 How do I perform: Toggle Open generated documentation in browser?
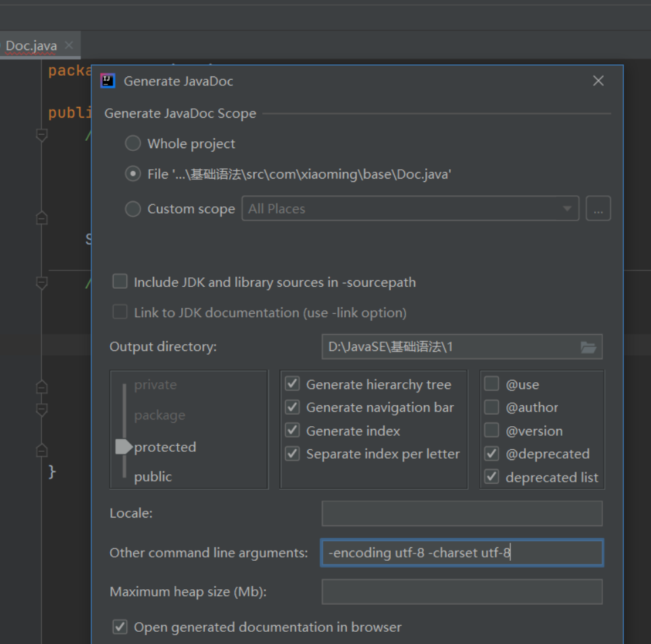click(120, 626)
